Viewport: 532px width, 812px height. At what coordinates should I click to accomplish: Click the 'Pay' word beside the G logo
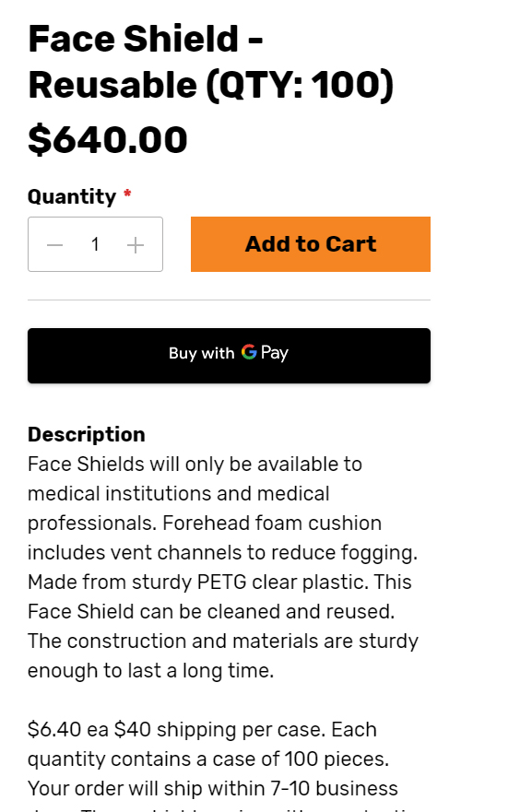[x=275, y=353]
